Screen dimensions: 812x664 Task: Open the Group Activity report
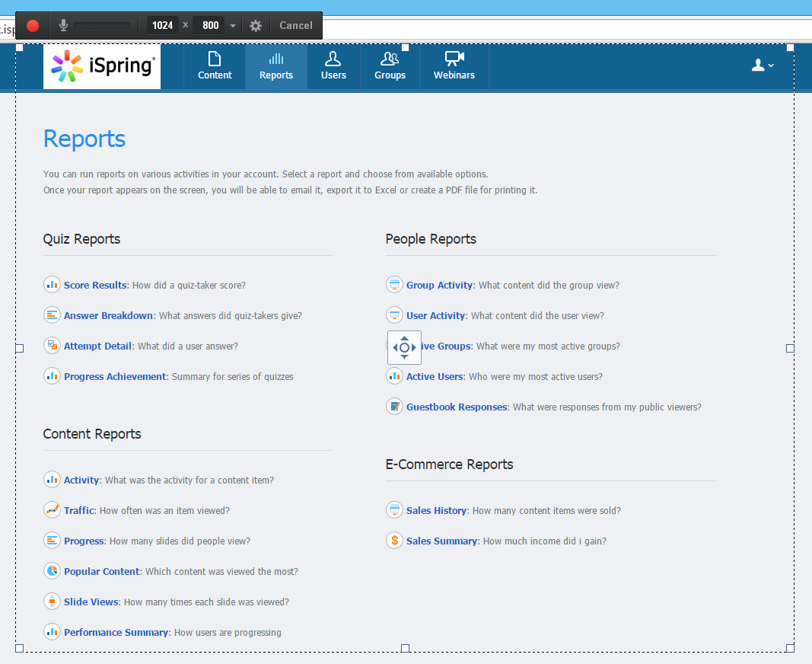(x=440, y=285)
